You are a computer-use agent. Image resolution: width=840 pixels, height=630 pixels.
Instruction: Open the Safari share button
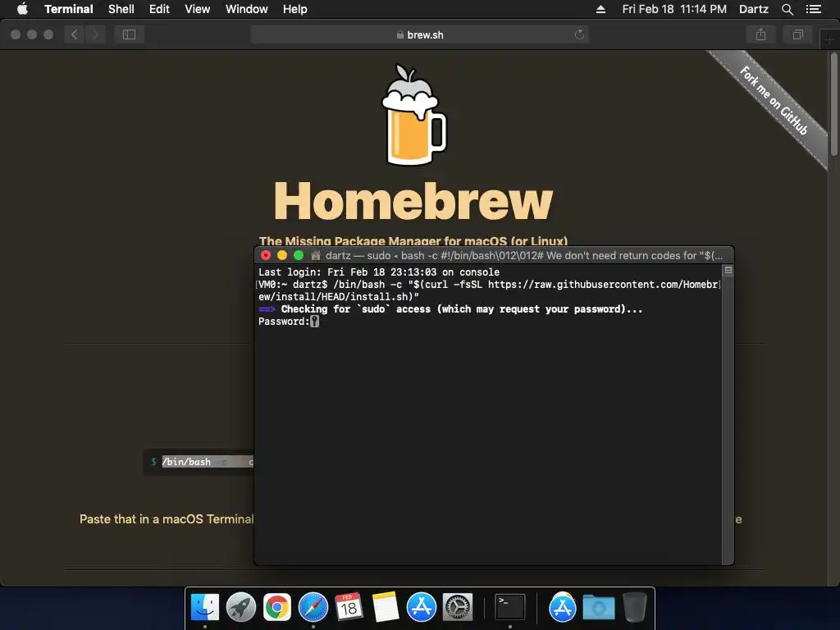(x=760, y=34)
